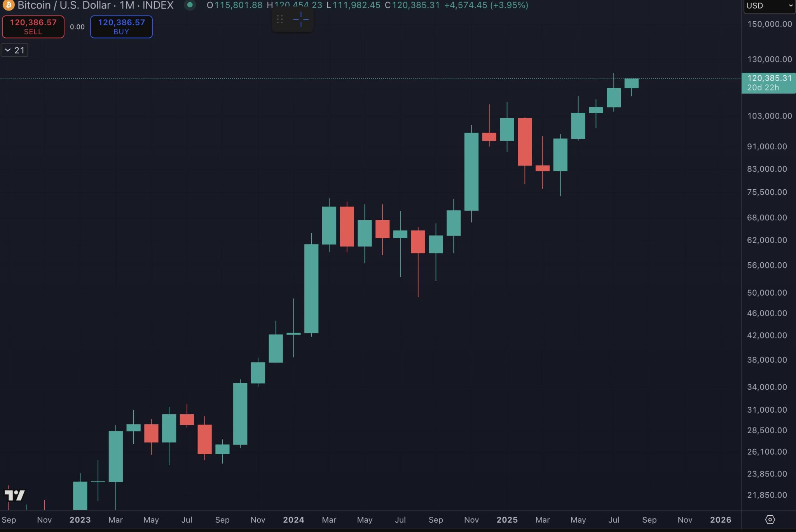Click the drag handle dots beside the crosshair
The image size is (796, 532).
(279, 19)
